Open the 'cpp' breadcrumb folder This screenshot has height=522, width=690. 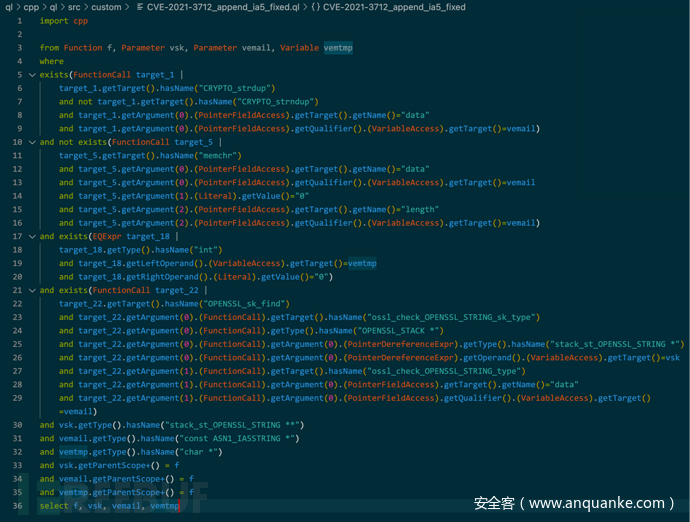pyautogui.click(x=32, y=7)
